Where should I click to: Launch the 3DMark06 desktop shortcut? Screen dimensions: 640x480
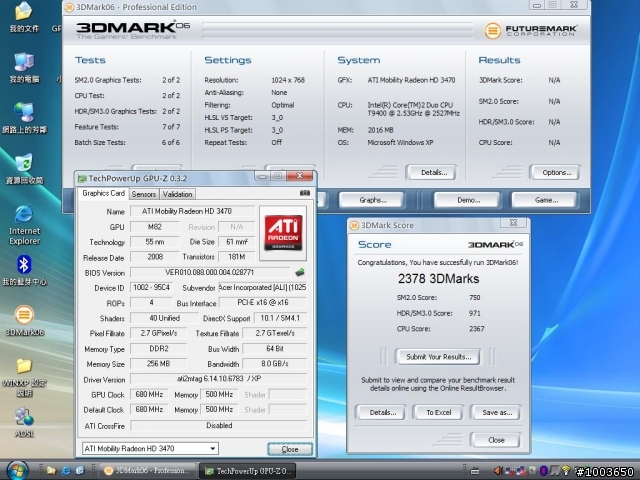24,321
